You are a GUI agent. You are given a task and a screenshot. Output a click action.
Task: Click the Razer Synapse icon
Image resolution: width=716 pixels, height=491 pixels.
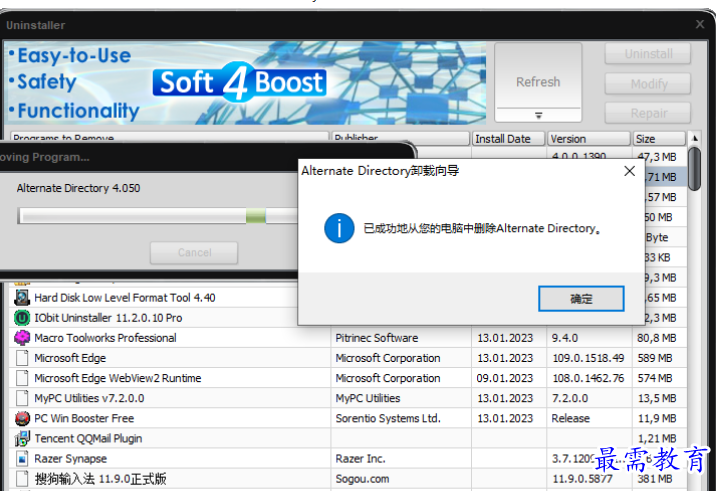pyautogui.click(x=22, y=458)
